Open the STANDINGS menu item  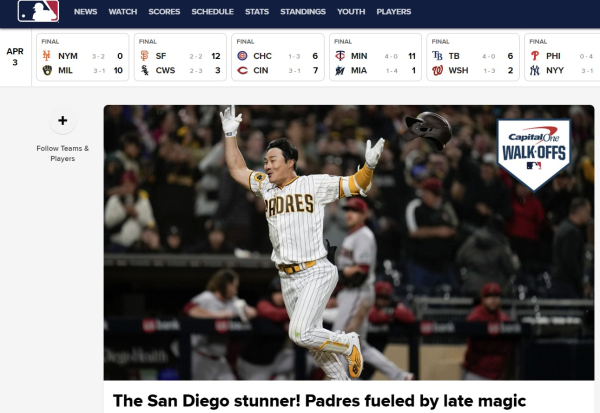tap(303, 12)
